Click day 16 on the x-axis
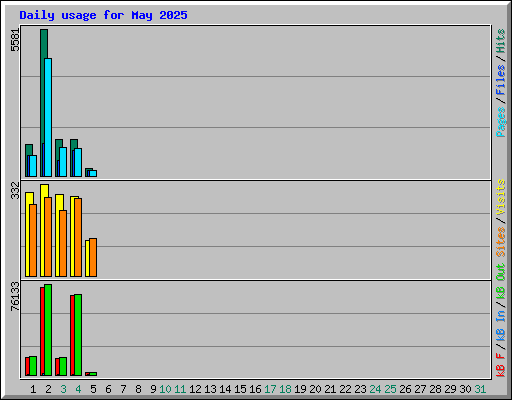The image size is (512, 400). [255, 389]
